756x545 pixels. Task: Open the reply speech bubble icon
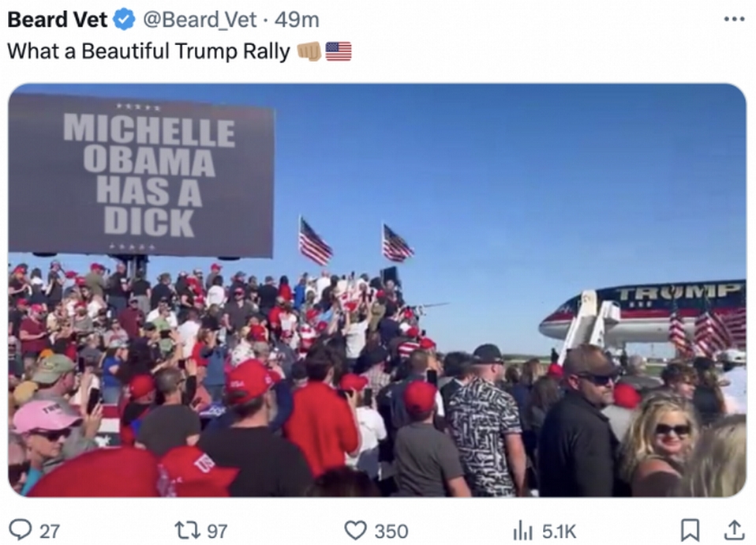click(x=21, y=529)
